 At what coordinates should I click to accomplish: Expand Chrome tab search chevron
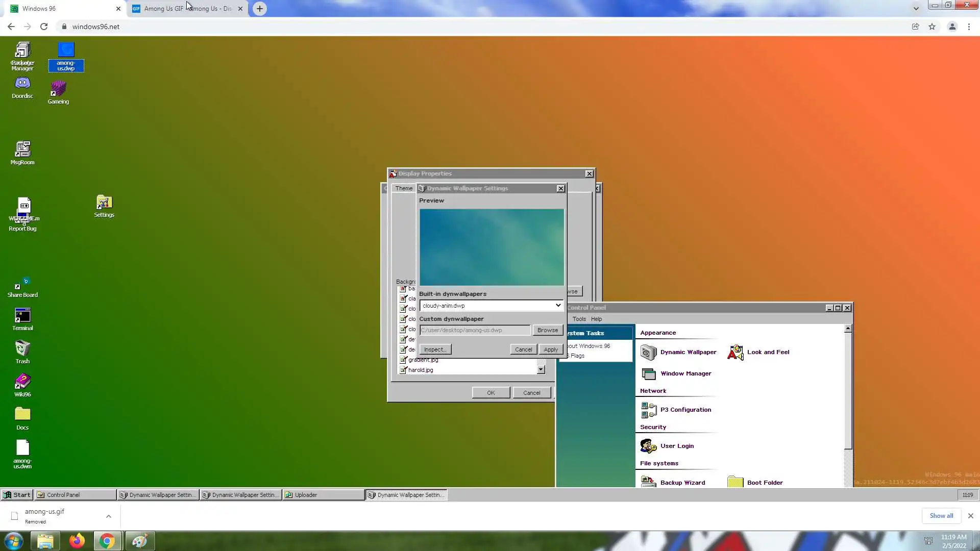click(916, 8)
